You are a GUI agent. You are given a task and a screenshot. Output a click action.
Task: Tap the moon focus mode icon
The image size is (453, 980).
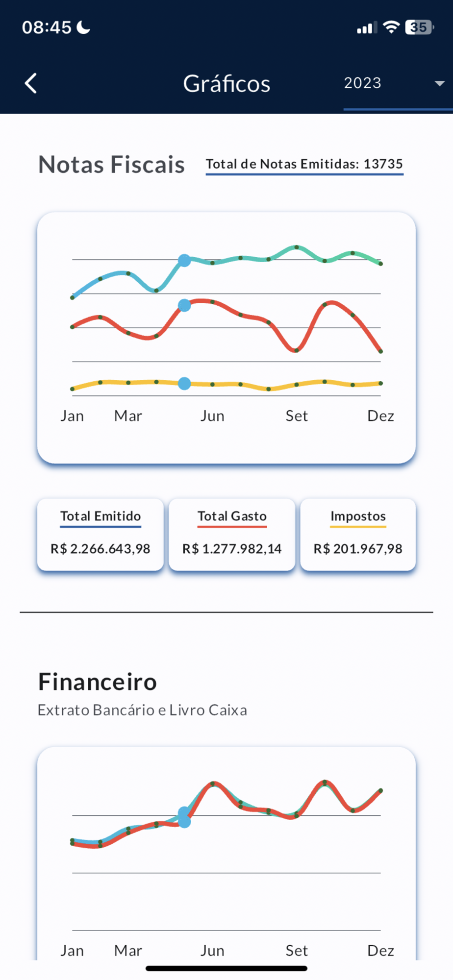(x=84, y=27)
